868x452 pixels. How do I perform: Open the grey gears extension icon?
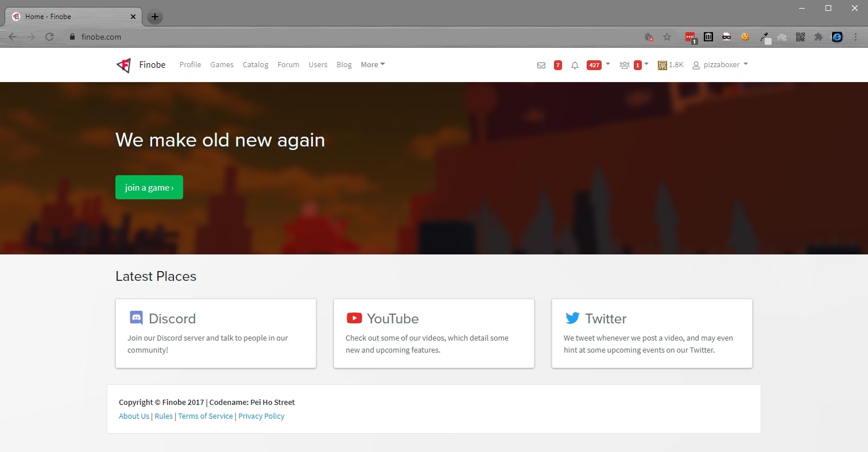pyautogui.click(x=782, y=37)
